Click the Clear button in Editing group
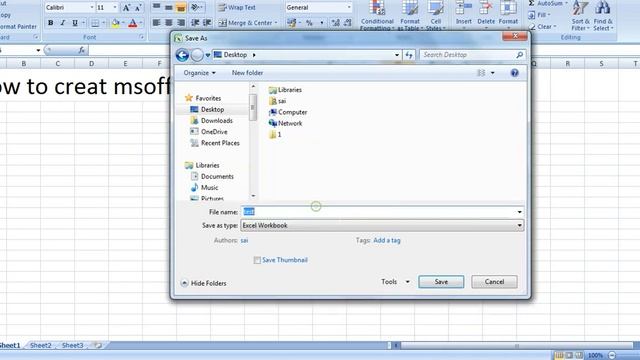Image resolution: width=640 pixels, height=360 pixels. (x=541, y=27)
